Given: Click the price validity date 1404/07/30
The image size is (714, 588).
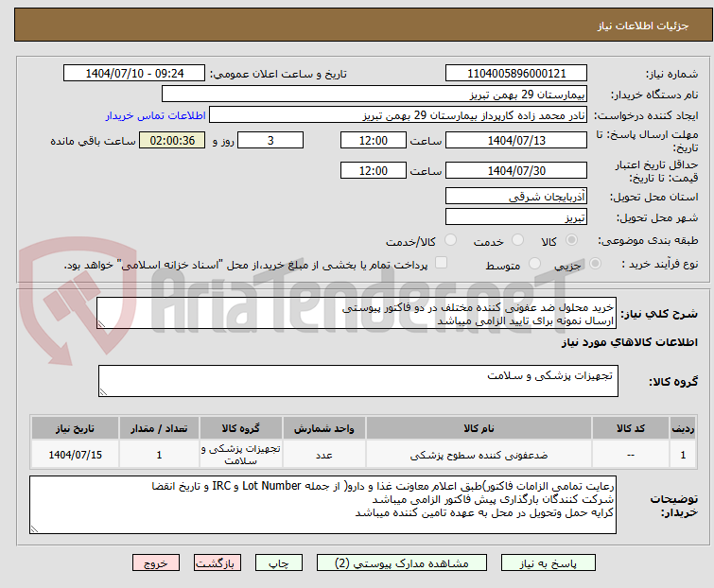Looking at the screenshot, I should (x=516, y=171).
